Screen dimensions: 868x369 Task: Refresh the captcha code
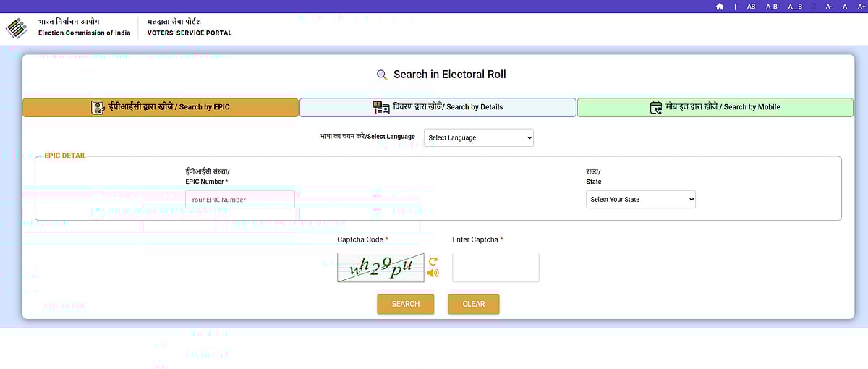point(433,261)
